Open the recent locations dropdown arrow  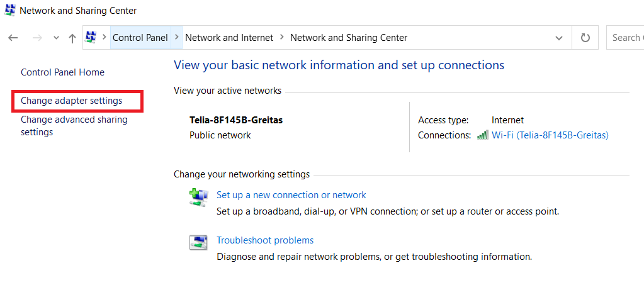(57, 38)
